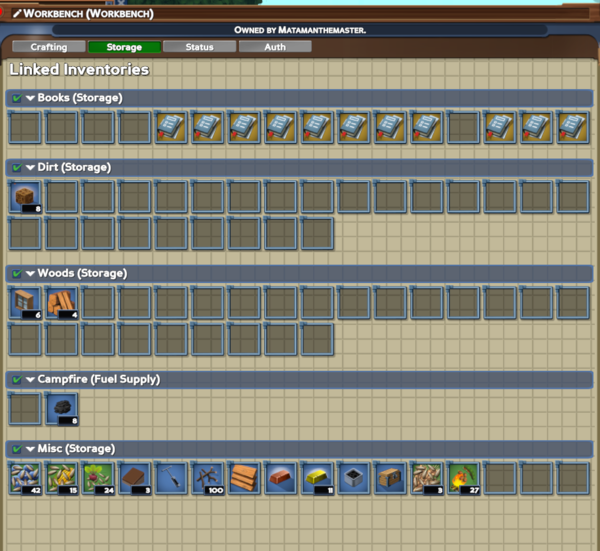Select the wooden chest item in Misc
This screenshot has height=551, width=600.
pyautogui.click(x=390, y=478)
